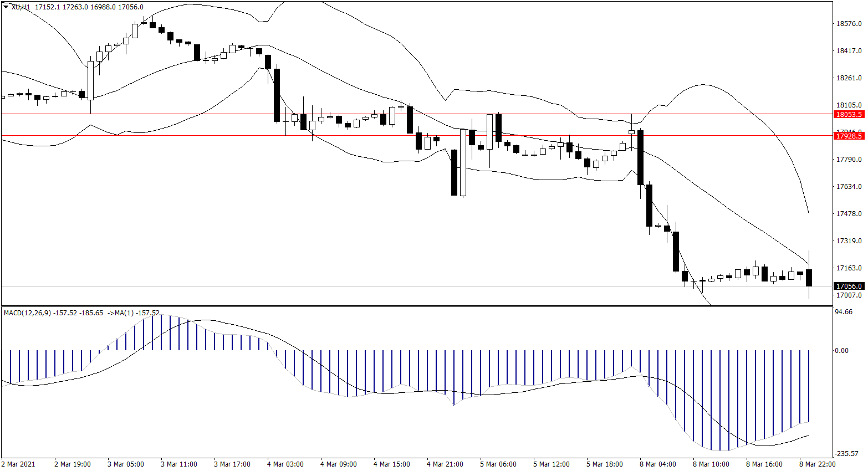Click the 3 Mar 05:00 time label
This screenshot has width=868, height=471.
(126, 464)
